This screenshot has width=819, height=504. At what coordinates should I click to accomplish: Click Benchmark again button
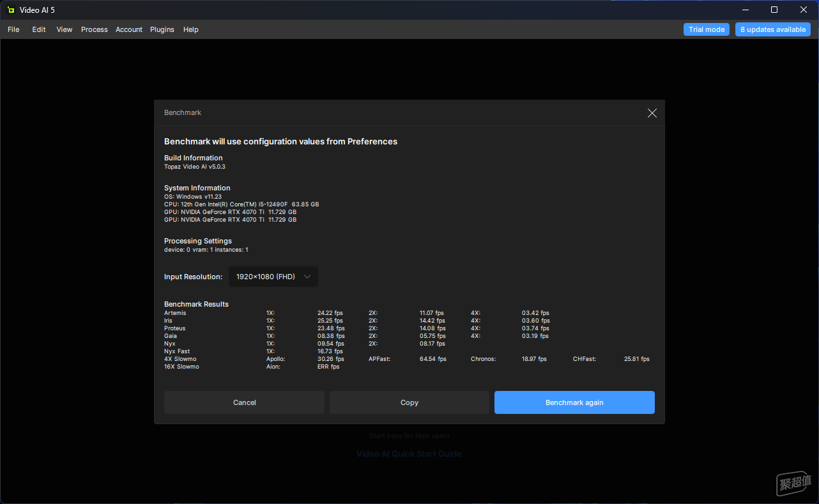point(574,402)
